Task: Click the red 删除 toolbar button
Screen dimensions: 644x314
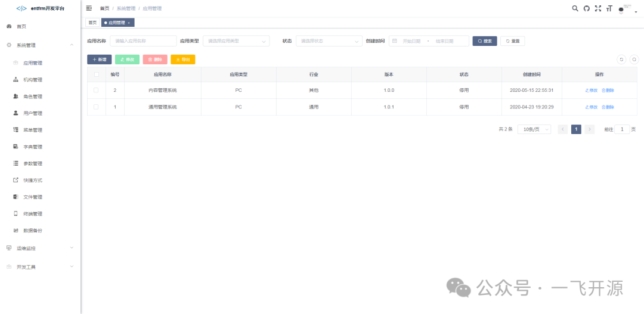Action: [155, 60]
